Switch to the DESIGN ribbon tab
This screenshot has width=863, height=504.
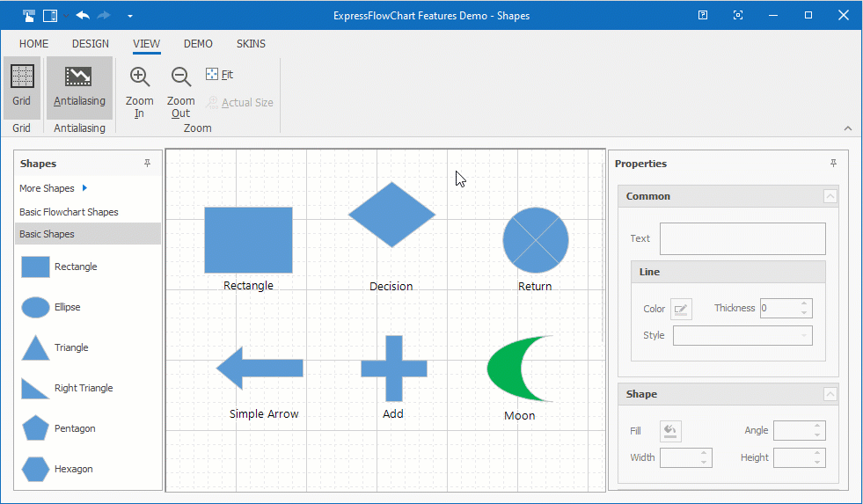pyautogui.click(x=91, y=44)
